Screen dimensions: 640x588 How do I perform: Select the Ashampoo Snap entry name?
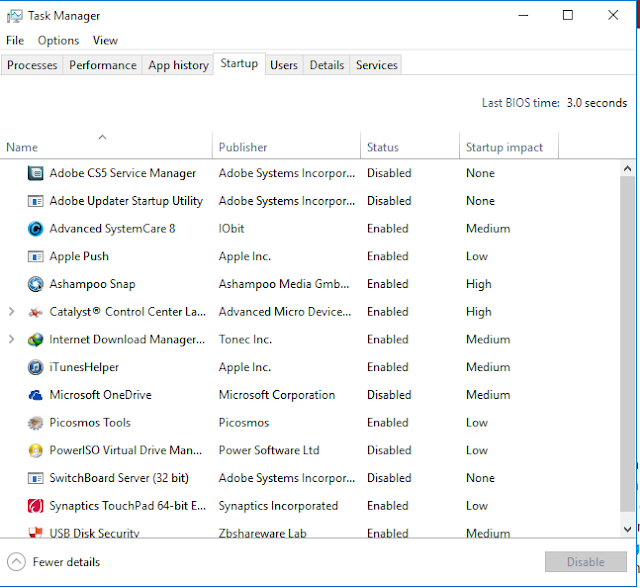point(92,284)
